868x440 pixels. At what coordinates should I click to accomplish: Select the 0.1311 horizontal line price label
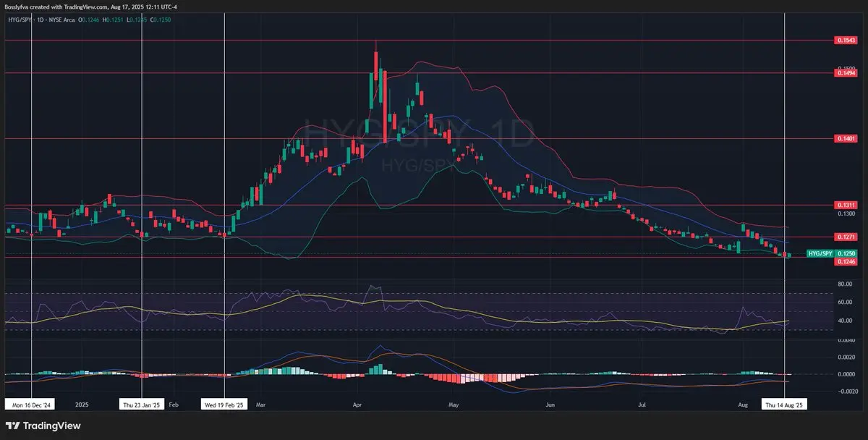click(x=846, y=205)
